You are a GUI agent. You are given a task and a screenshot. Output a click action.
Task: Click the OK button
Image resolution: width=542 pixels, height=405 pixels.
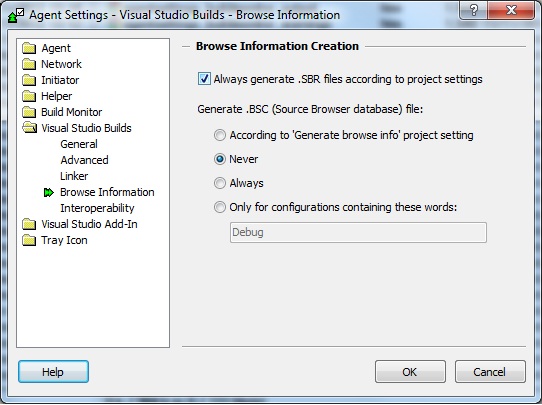point(410,372)
